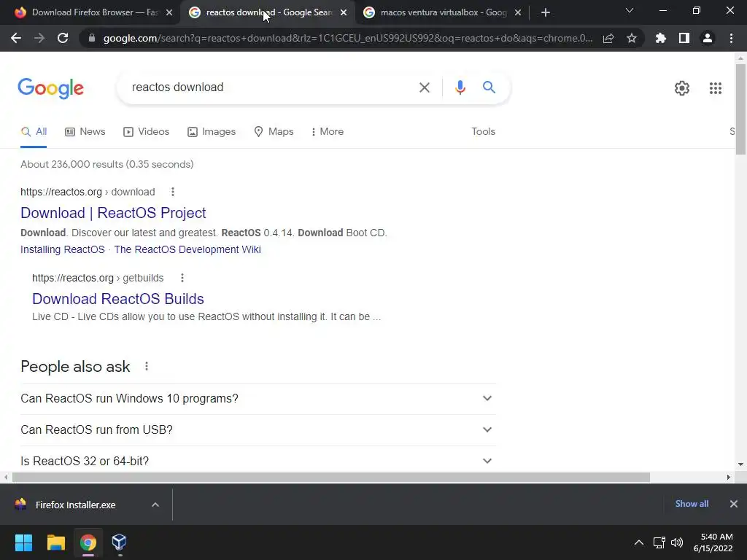The image size is (747, 560).
Task: Open People also ask options menu
Action: tap(146, 366)
